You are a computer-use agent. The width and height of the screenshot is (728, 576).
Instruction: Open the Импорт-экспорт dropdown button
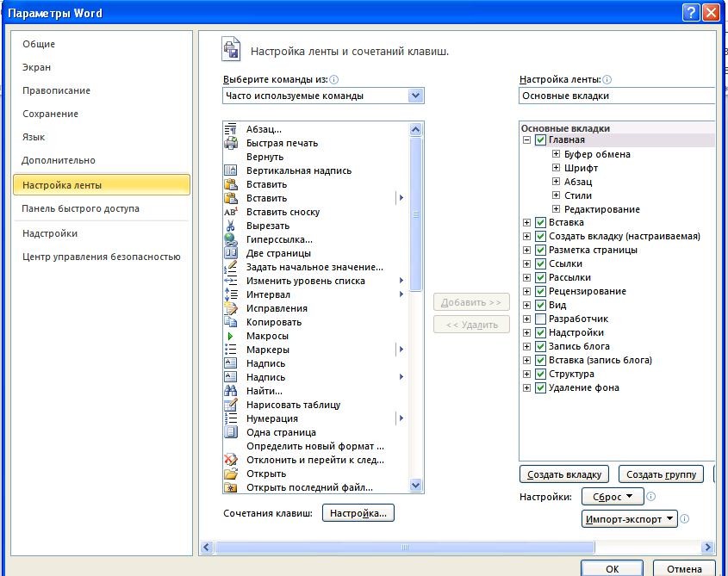[x=630, y=519]
